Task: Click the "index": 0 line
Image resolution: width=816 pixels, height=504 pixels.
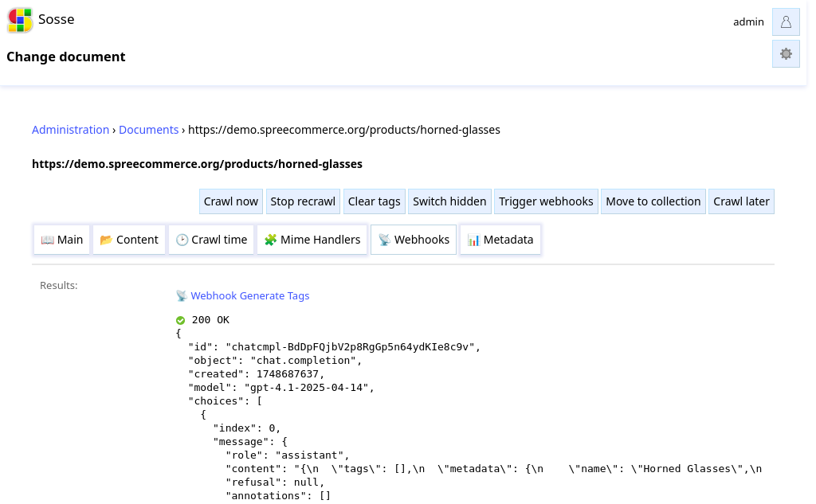Action: click(x=247, y=428)
